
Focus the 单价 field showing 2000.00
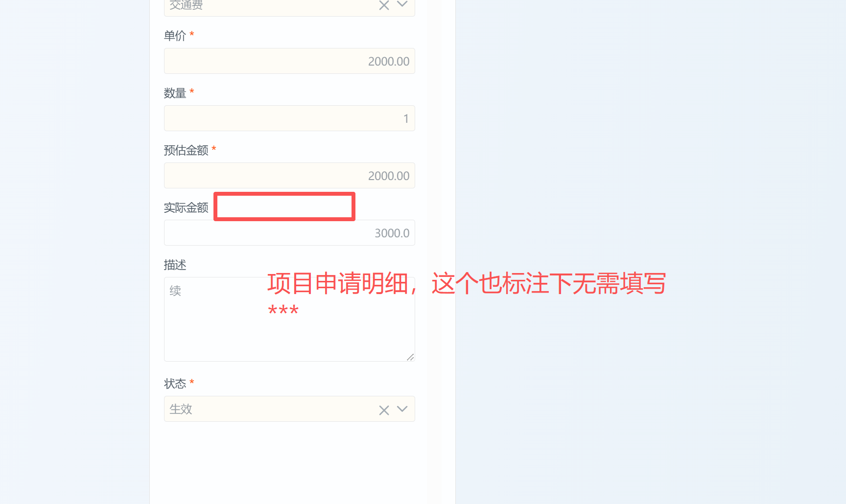(289, 61)
